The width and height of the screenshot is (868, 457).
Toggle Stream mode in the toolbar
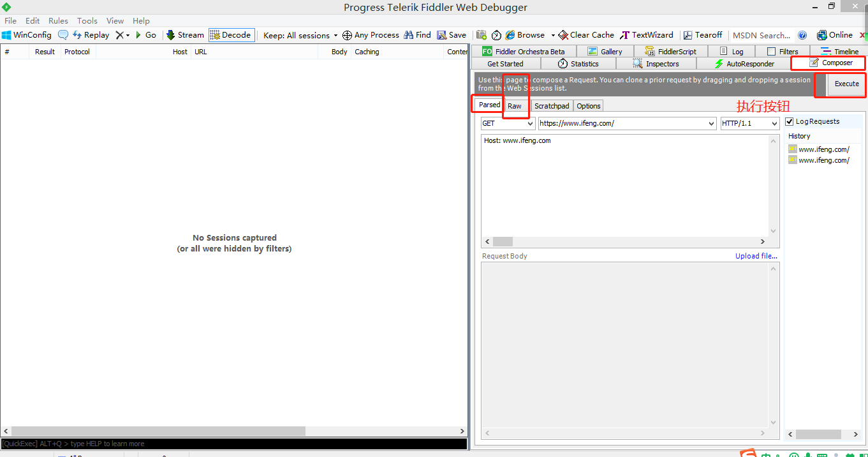(185, 35)
